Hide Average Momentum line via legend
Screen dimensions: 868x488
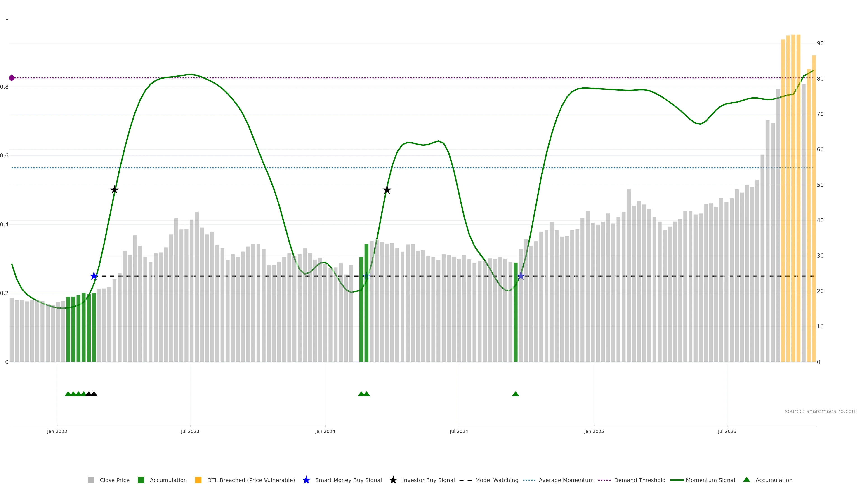point(566,480)
